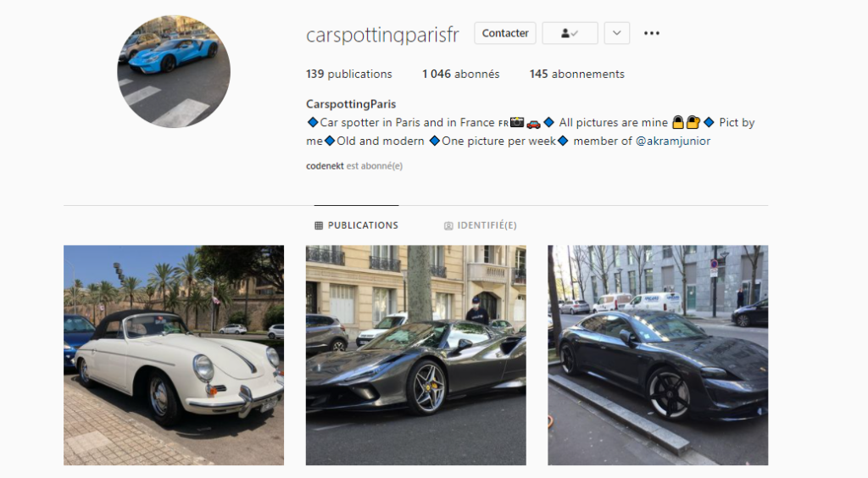Open the white Porsche 356 post
The width and height of the screenshot is (868, 478).
174,355
